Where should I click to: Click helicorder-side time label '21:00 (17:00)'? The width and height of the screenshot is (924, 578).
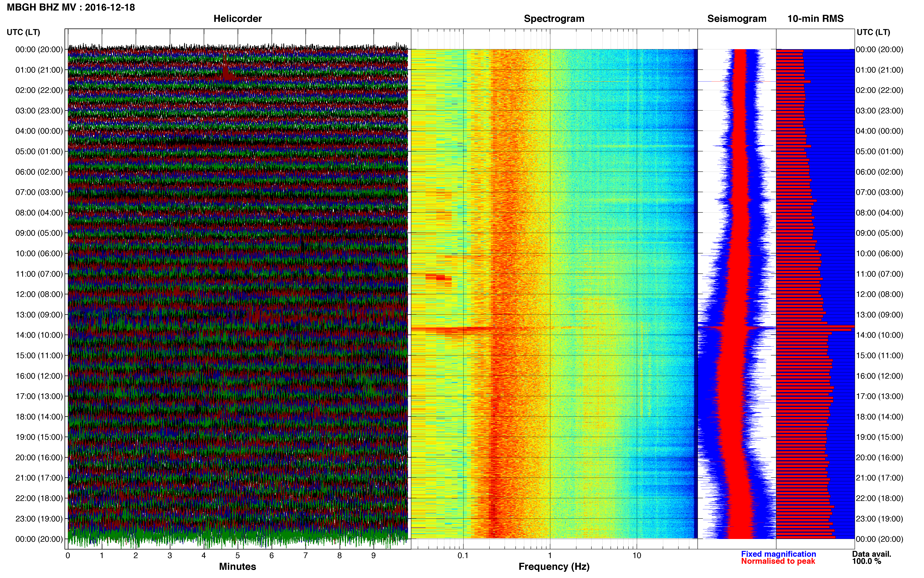(39, 478)
